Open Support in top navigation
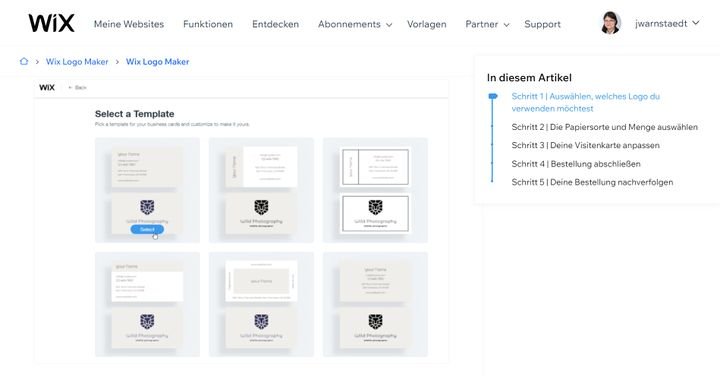 542,24
